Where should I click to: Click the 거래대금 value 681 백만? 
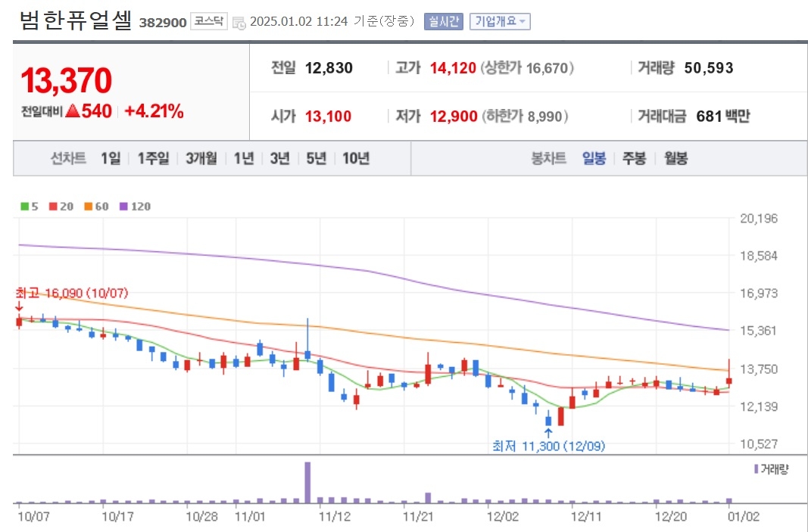723,117
